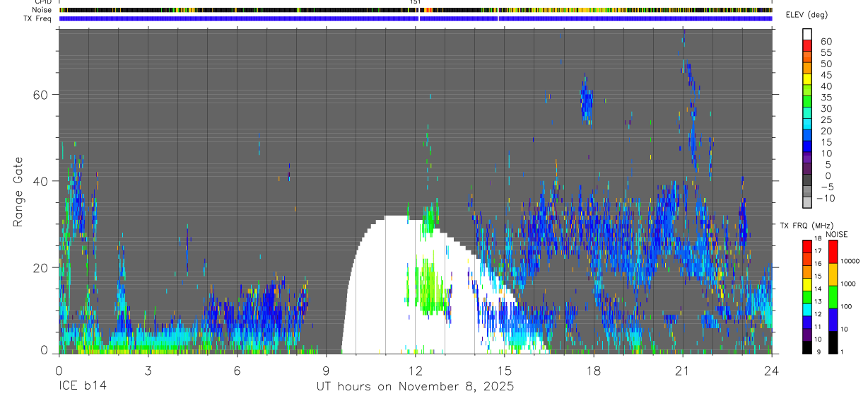The height and width of the screenshot is (401, 868).
Task: Click the blue TX Freq strip above plot
Action: coord(416,18)
